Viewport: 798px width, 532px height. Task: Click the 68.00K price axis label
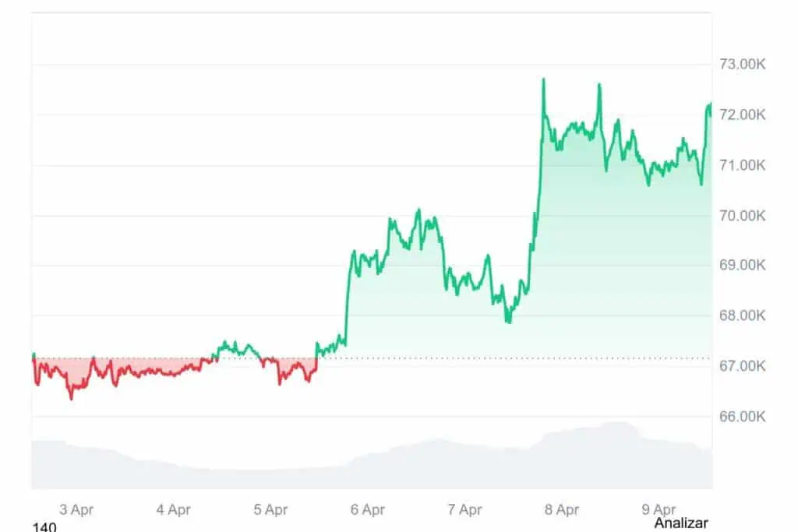(743, 315)
